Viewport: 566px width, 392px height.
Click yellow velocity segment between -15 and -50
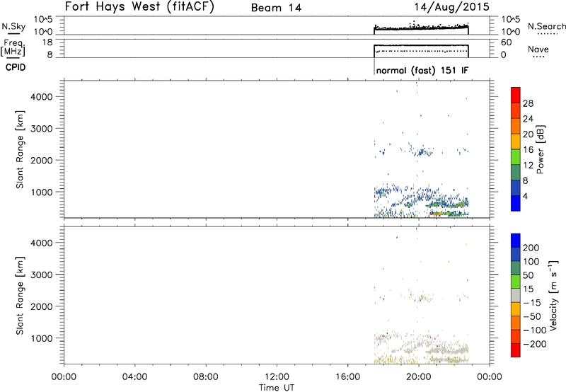[x=516, y=309]
